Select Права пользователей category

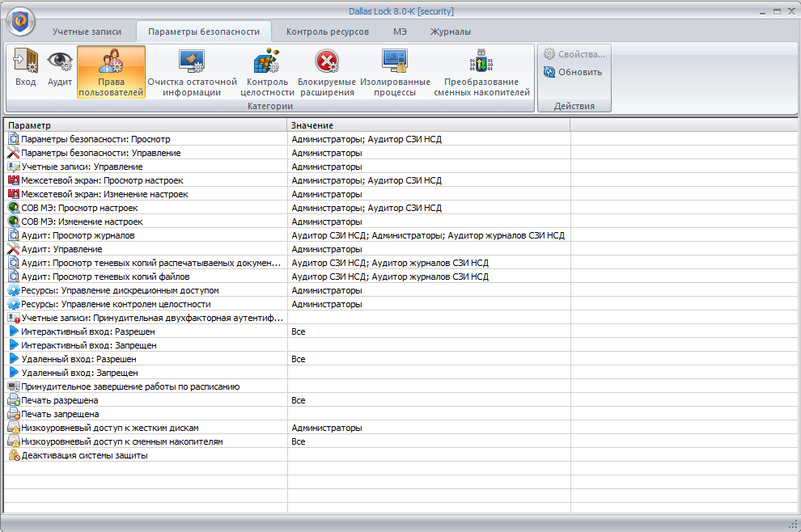coord(111,71)
